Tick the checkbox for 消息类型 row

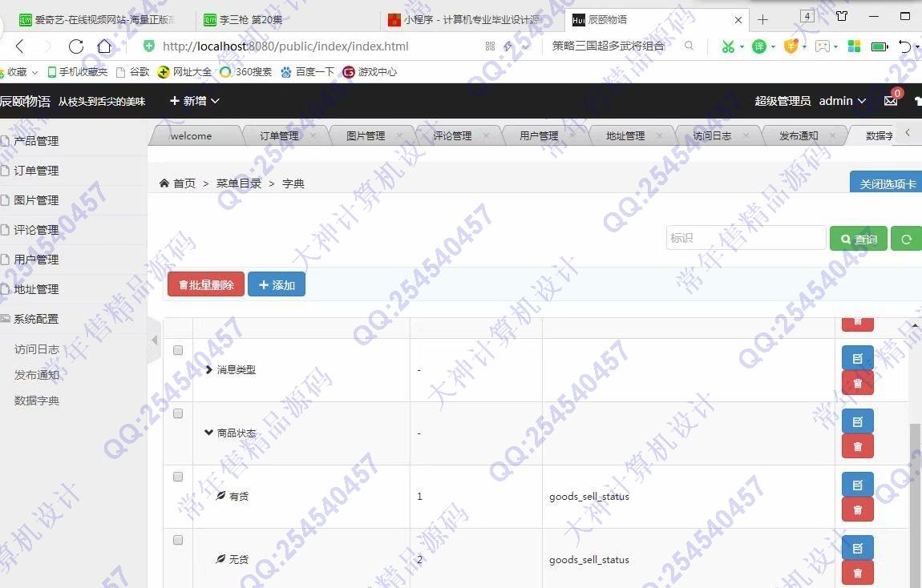177,350
